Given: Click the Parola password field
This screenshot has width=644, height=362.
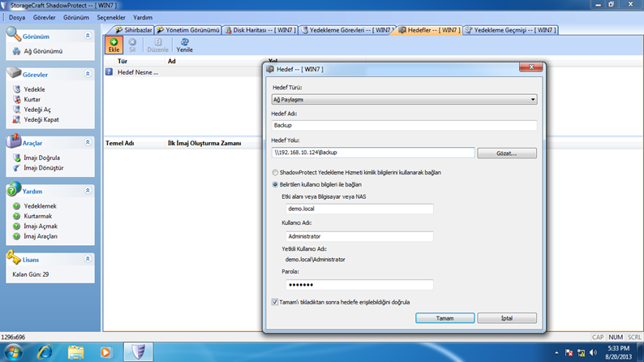Looking at the screenshot, I should [x=359, y=285].
